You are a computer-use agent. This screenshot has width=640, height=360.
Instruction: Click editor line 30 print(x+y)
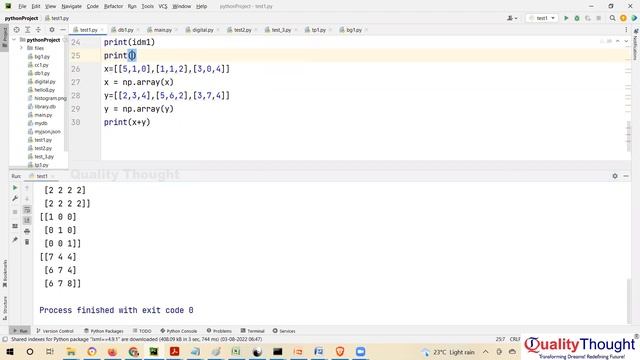point(127,122)
